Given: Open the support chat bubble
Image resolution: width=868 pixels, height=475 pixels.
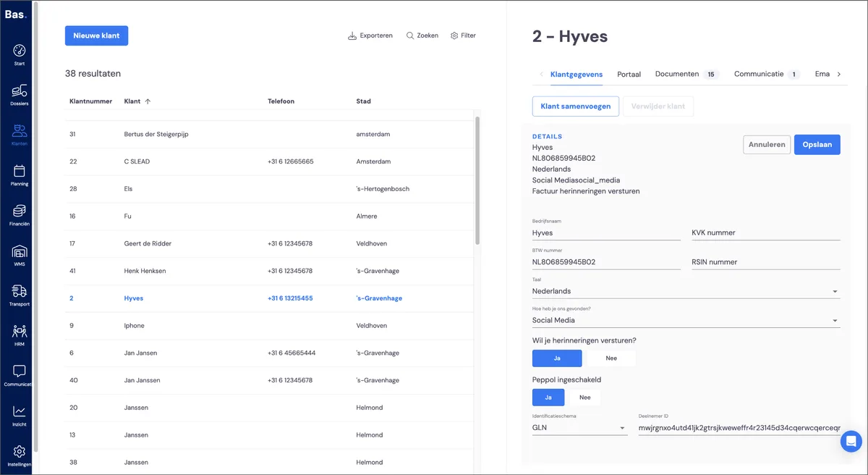Looking at the screenshot, I should pyautogui.click(x=851, y=441).
